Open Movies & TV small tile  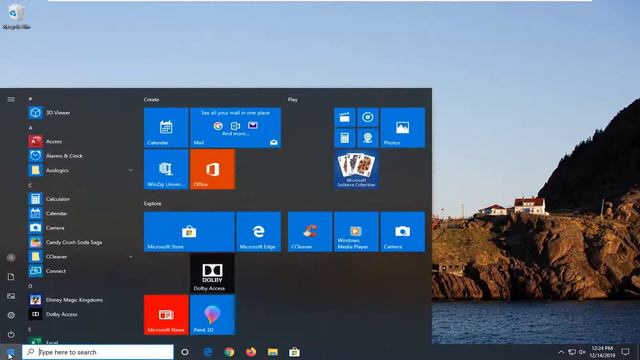pos(345,117)
